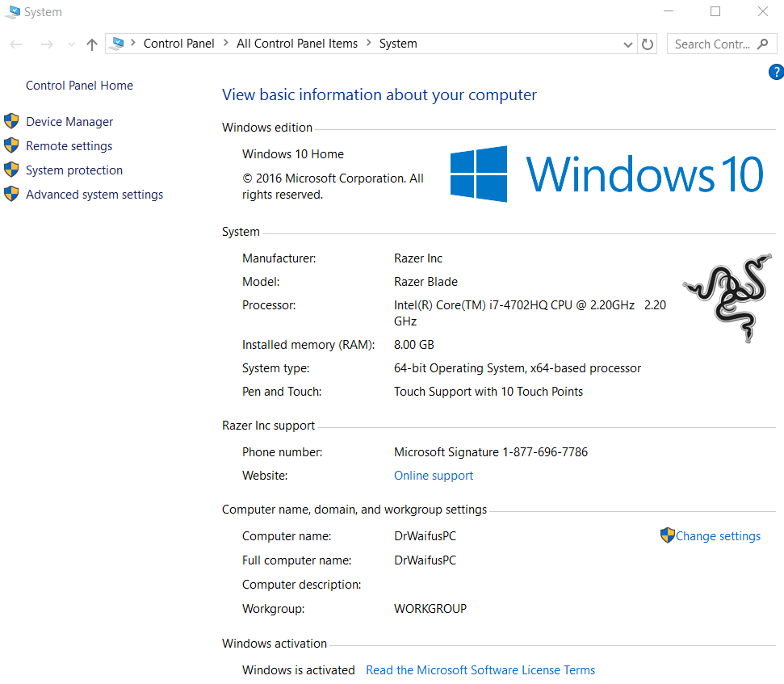Close the System window

(x=762, y=11)
